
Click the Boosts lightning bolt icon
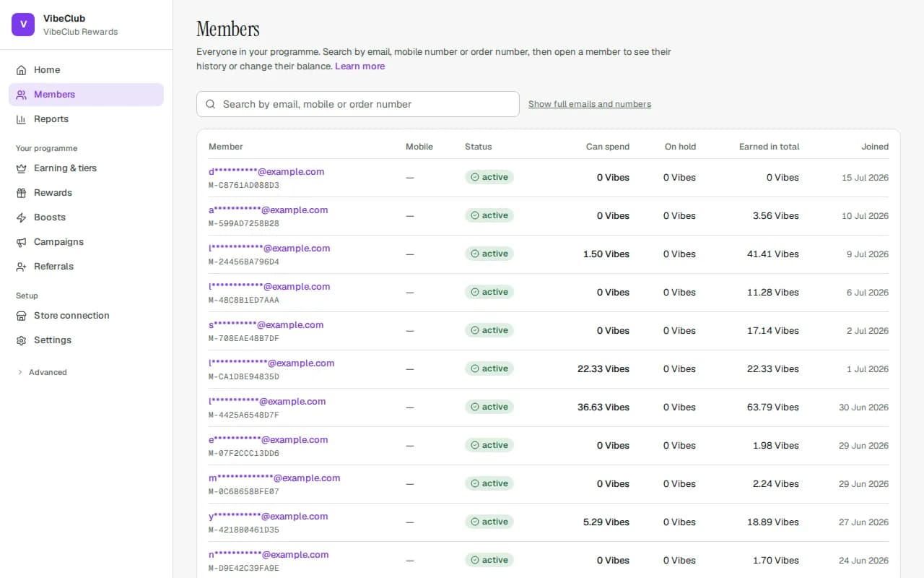[22, 217]
